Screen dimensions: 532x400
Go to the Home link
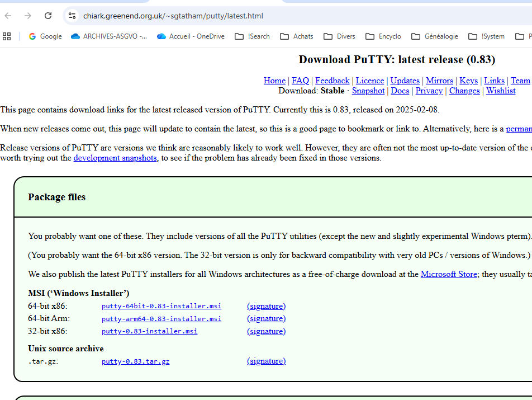click(274, 81)
